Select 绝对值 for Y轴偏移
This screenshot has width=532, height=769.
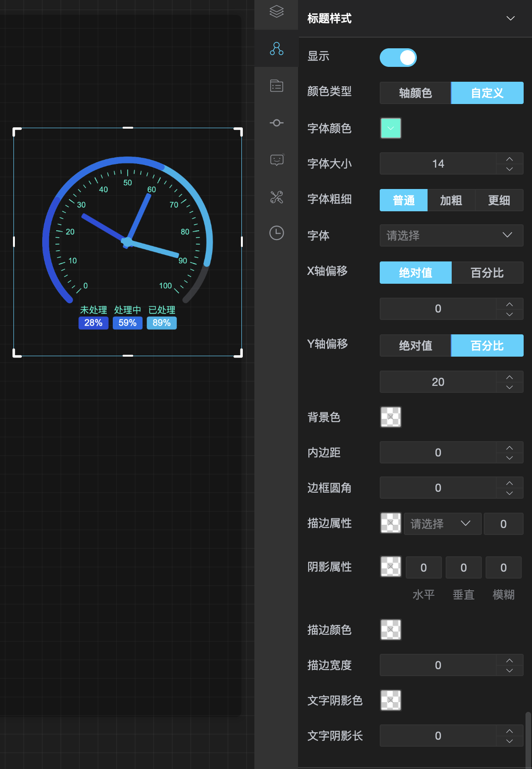click(415, 345)
